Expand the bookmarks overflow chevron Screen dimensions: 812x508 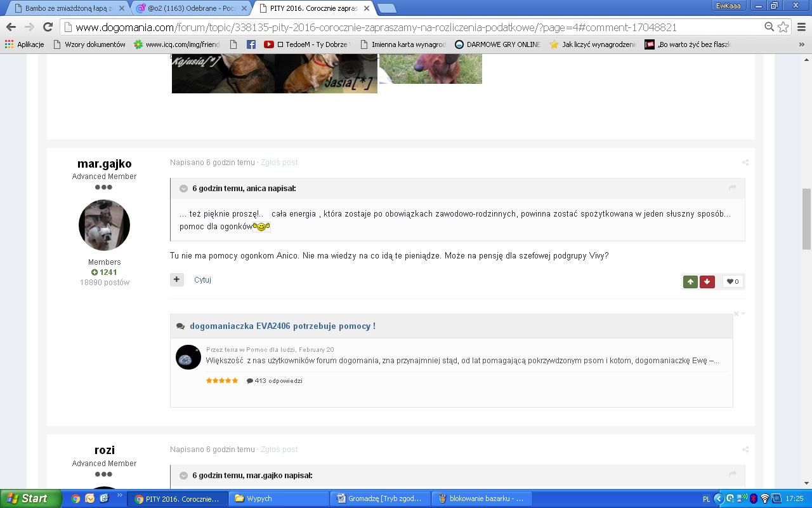(802, 44)
